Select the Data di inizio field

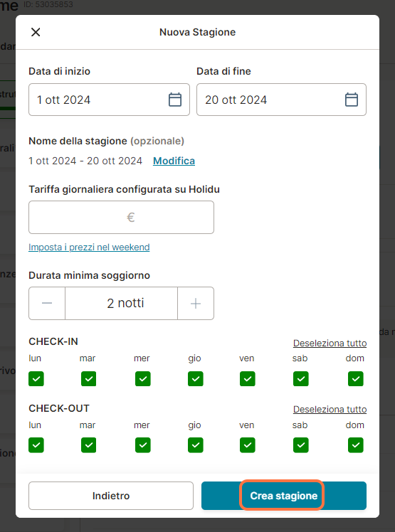point(109,100)
